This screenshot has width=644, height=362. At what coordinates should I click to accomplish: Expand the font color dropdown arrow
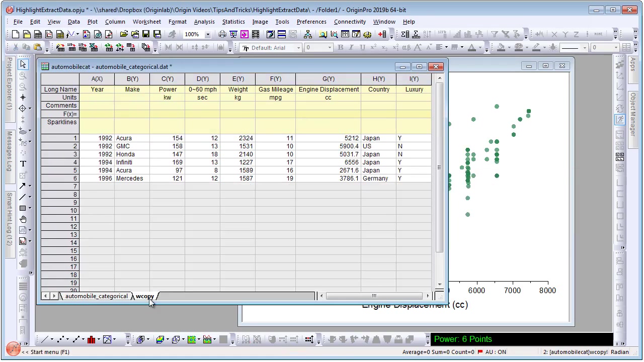pos(480,48)
